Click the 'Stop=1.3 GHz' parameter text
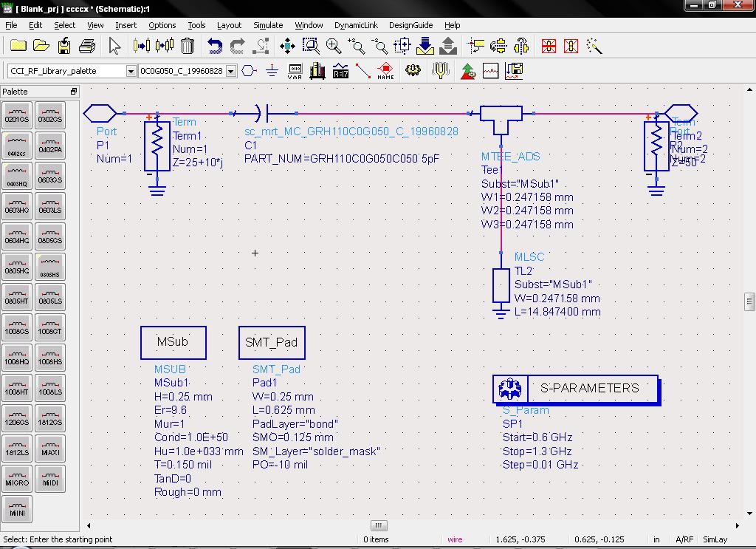 tap(537, 451)
